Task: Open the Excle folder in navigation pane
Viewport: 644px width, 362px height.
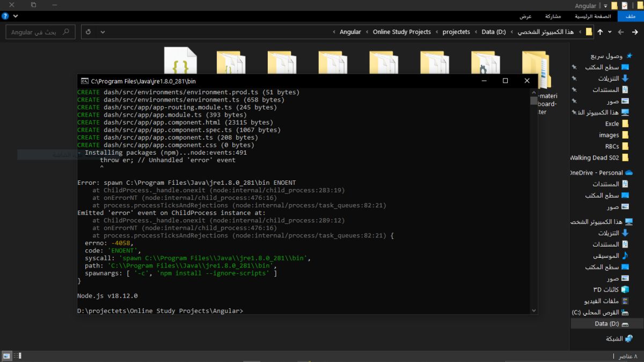Action: [x=617, y=124]
